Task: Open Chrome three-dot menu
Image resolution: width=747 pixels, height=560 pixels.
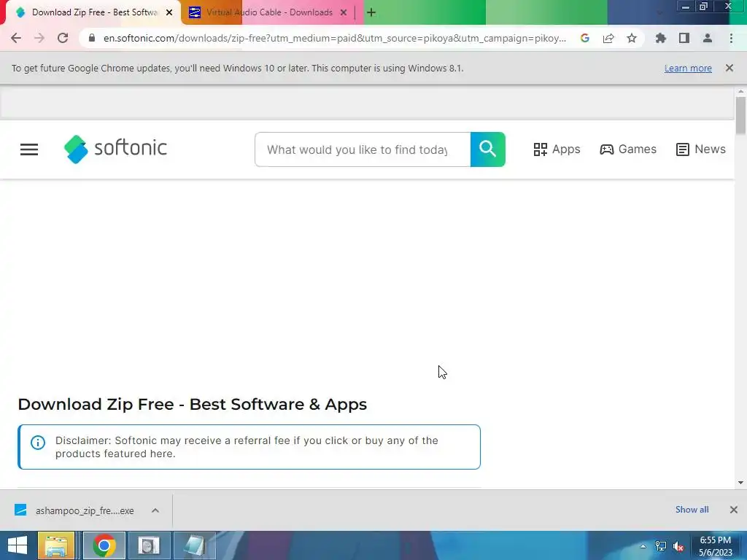Action: click(731, 38)
